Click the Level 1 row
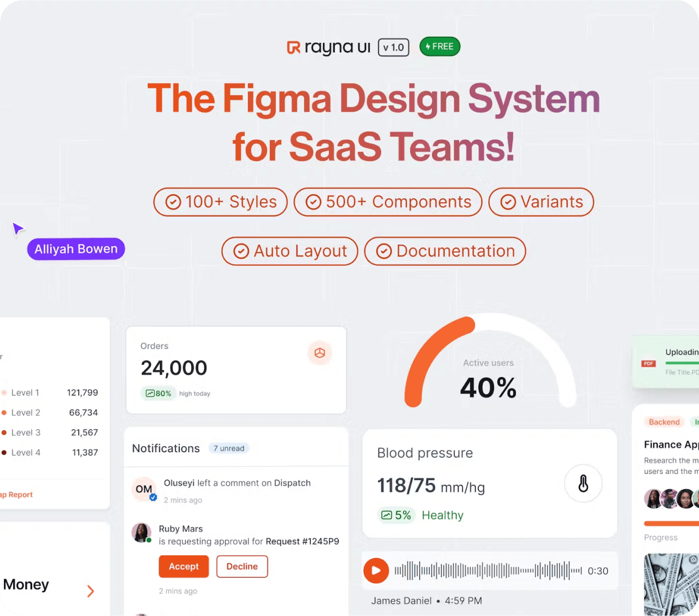Viewport: 699px width, 616px height. click(49, 393)
